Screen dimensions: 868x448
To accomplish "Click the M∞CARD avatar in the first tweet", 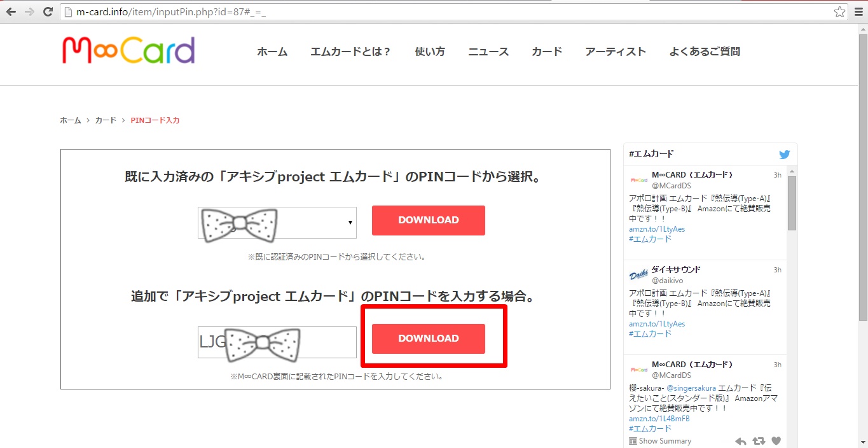I will [638, 180].
